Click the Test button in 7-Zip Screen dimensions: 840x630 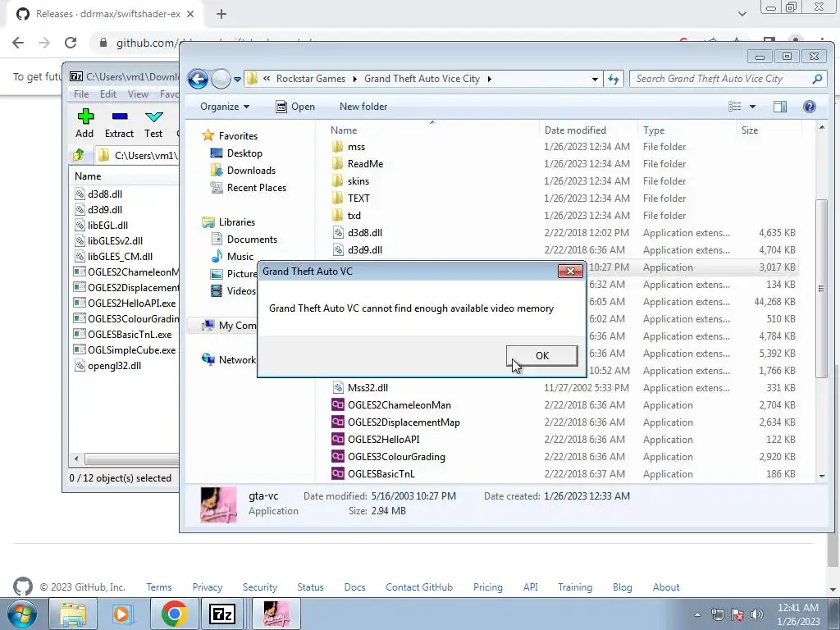[x=153, y=124]
